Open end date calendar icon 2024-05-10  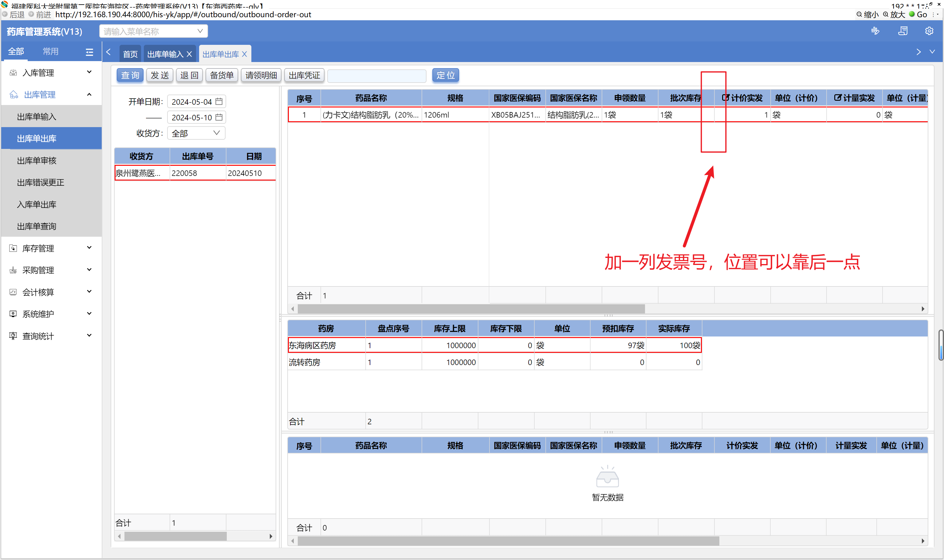point(219,117)
